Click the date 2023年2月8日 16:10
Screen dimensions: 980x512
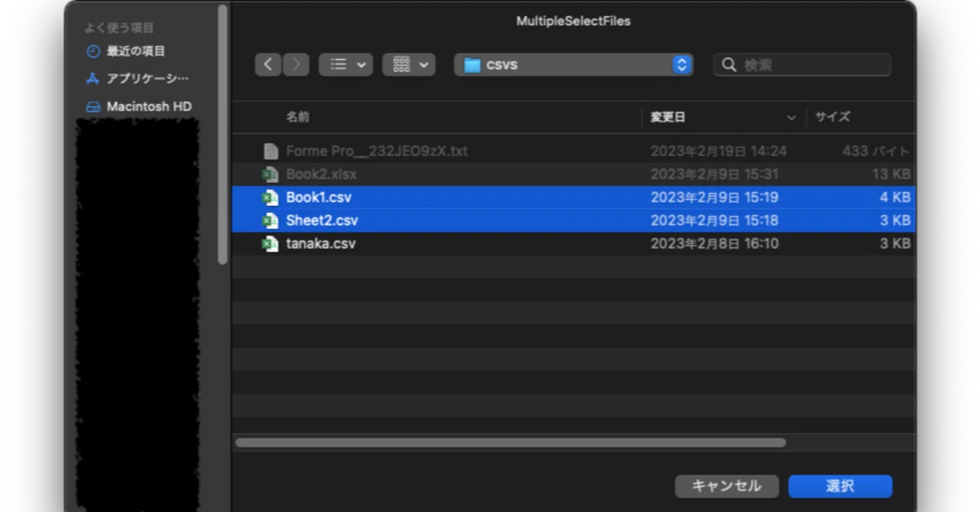(714, 243)
